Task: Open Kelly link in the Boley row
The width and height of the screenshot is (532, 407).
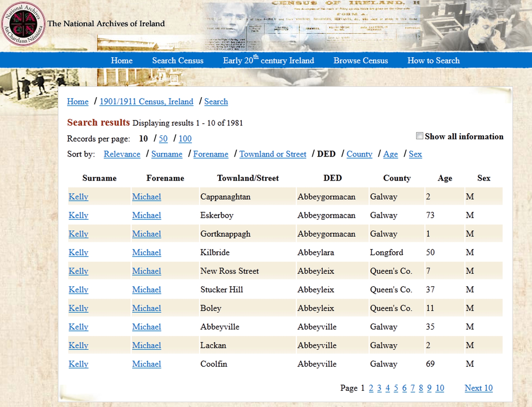Action: pos(78,308)
